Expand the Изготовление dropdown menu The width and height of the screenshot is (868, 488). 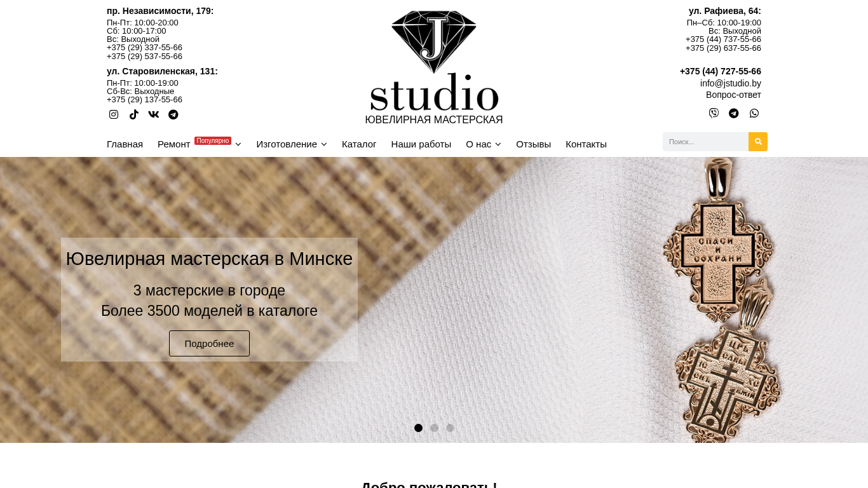[x=292, y=144]
